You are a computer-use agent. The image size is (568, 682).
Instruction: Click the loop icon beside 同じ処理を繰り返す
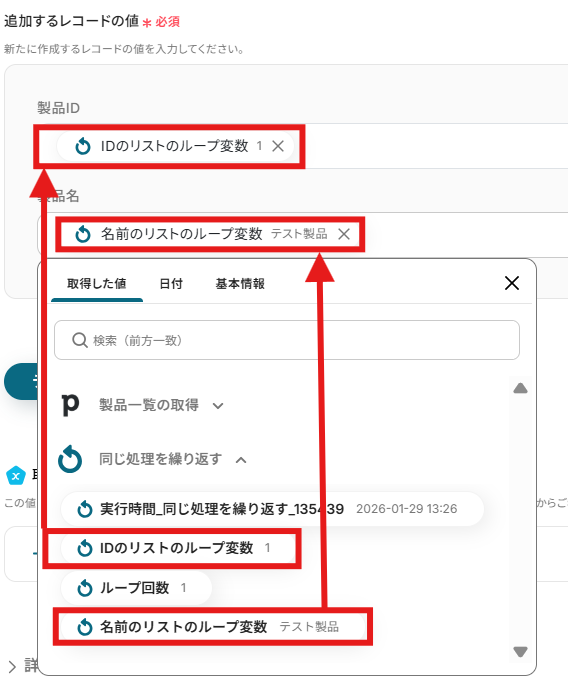(70, 459)
